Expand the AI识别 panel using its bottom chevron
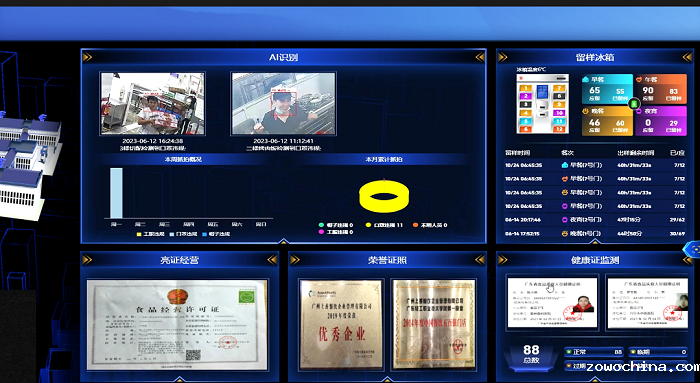700x383 pixels. tap(283, 241)
